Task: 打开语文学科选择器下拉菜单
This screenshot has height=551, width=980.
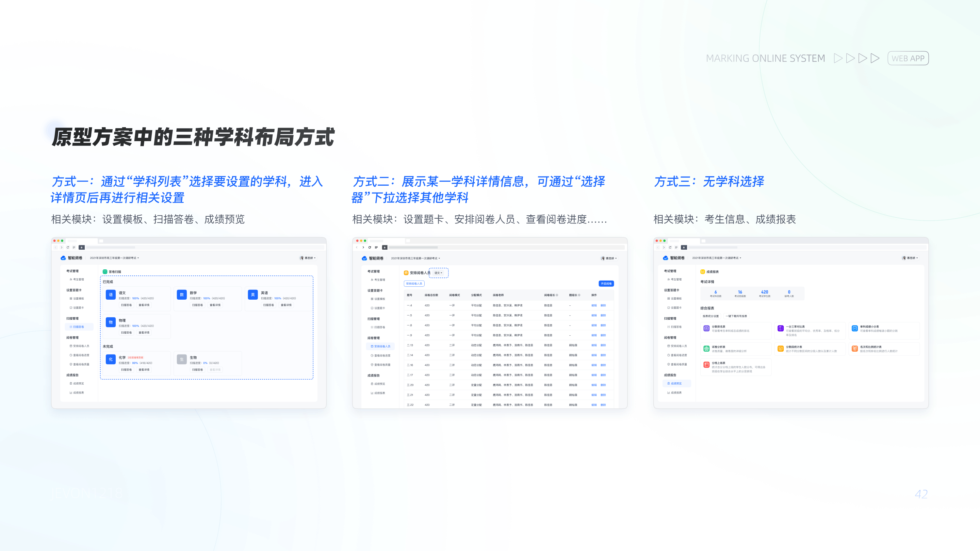Action: click(x=438, y=273)
